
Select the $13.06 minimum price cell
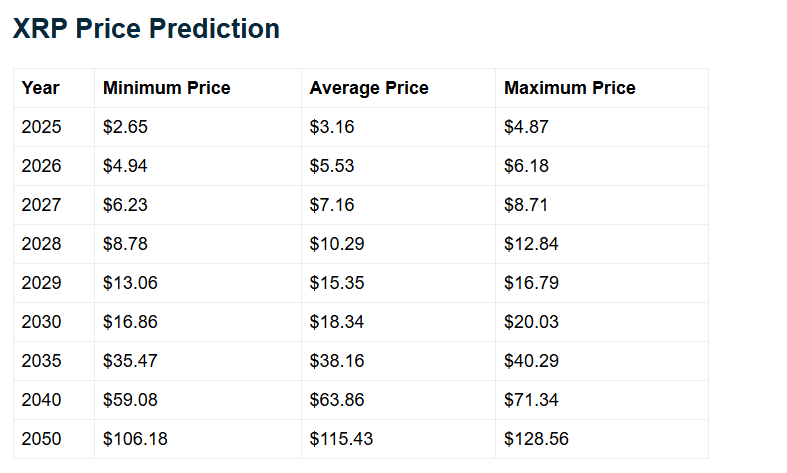(130, 283)
